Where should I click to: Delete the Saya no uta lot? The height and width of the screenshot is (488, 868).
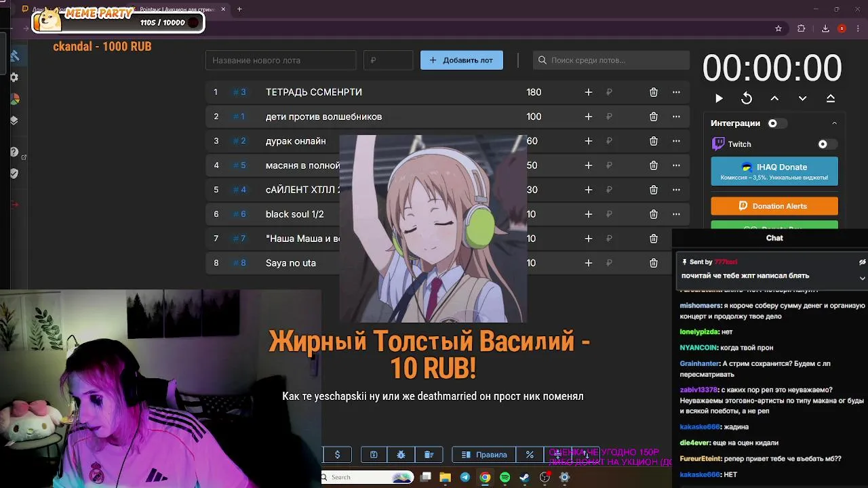click(x=653, y=263)
